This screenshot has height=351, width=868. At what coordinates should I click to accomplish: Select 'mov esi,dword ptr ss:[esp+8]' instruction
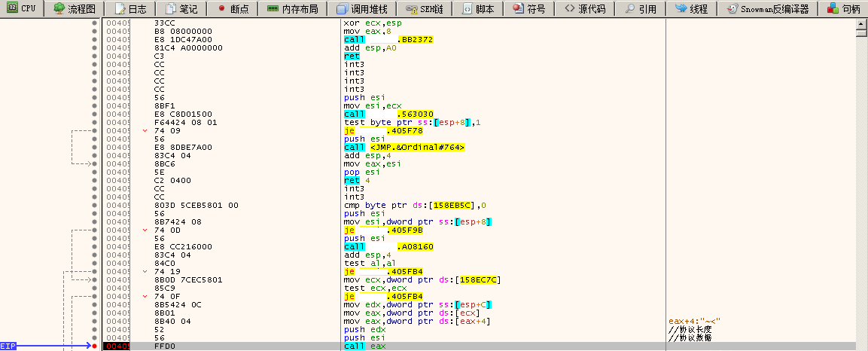coord(418,222)
